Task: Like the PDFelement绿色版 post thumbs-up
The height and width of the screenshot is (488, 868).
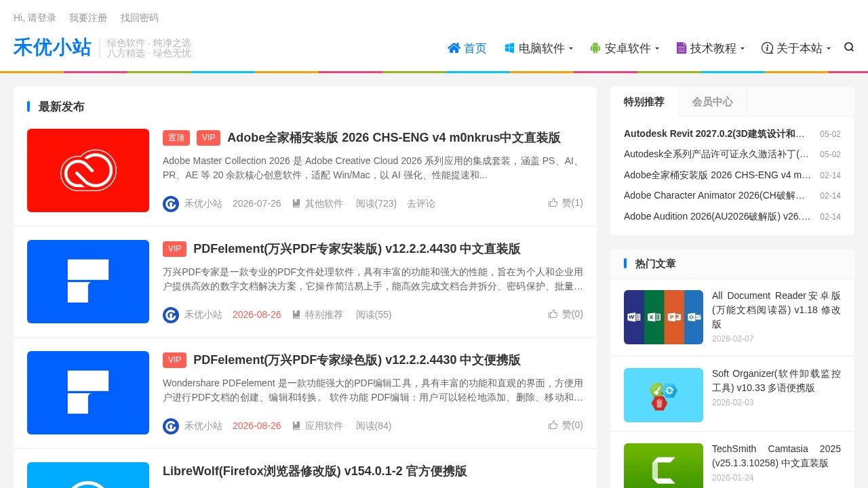Action: (566, 425)
